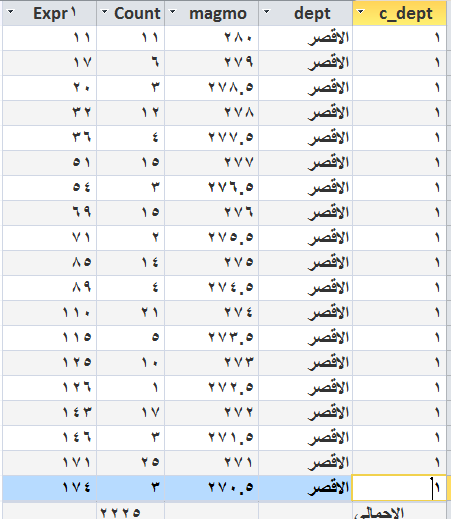Screen dimensions: 451x519
Task: Select the dept column header
Action: click(305, 13)
